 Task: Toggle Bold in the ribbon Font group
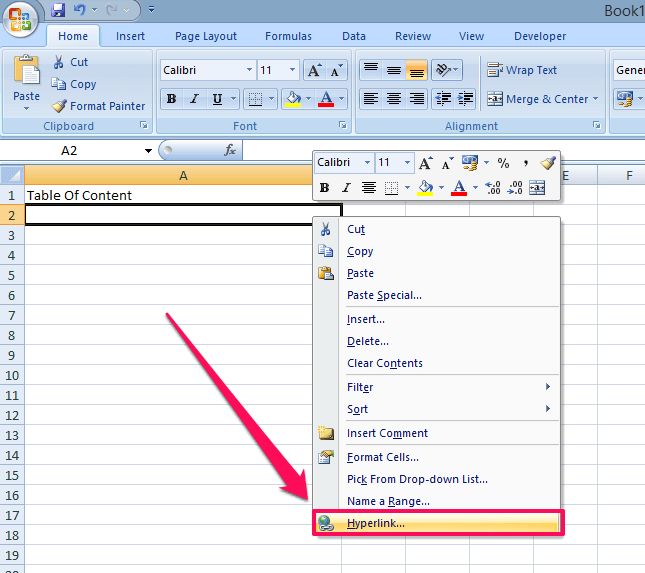click(171, 99)
